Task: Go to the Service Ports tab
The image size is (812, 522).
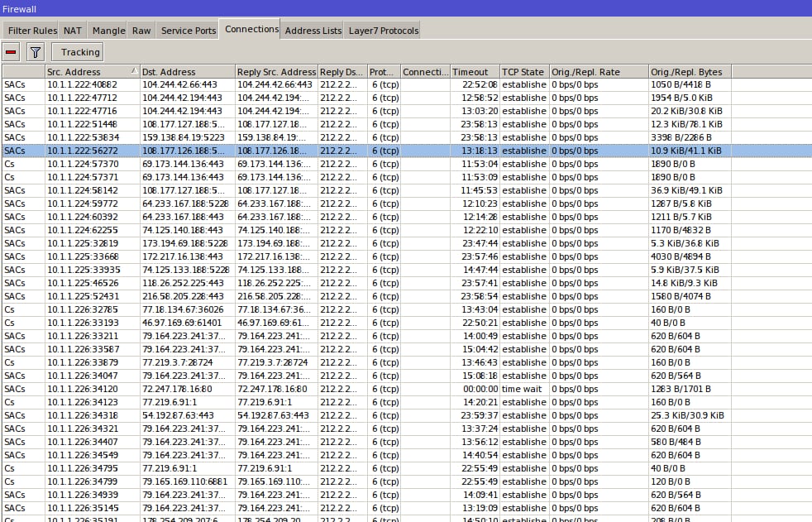Action: click(x=187, y=31)
